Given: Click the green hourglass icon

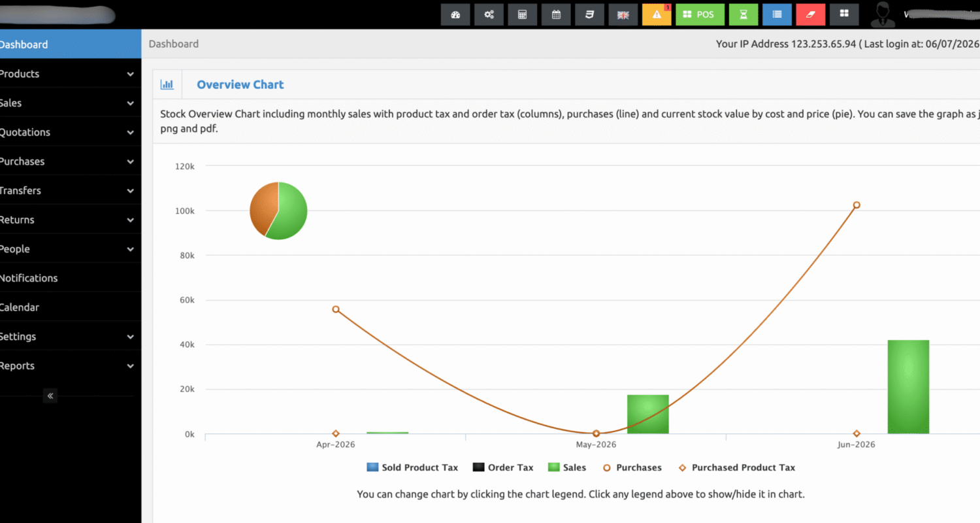Looking at the screenshot, I should [x=743, y=14].
